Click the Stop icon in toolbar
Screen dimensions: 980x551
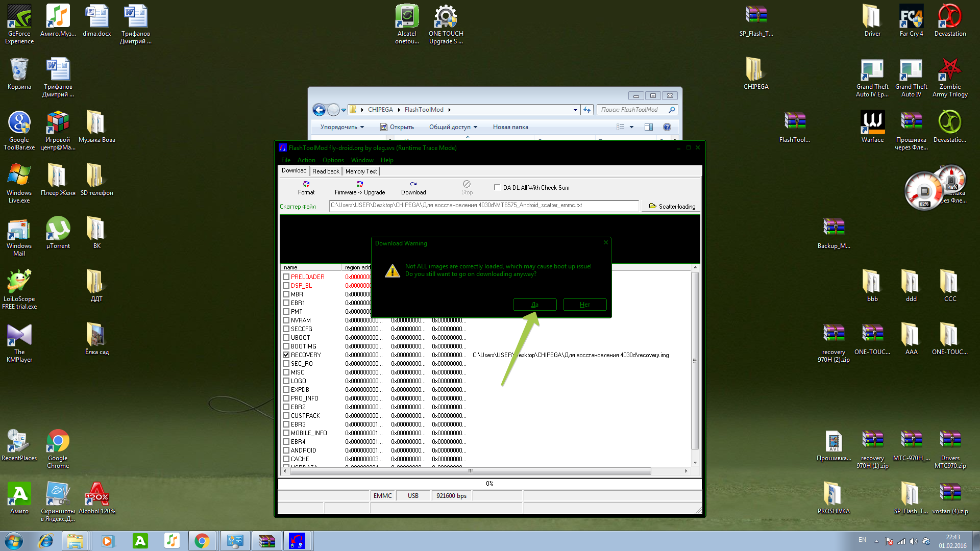[467, 184]
